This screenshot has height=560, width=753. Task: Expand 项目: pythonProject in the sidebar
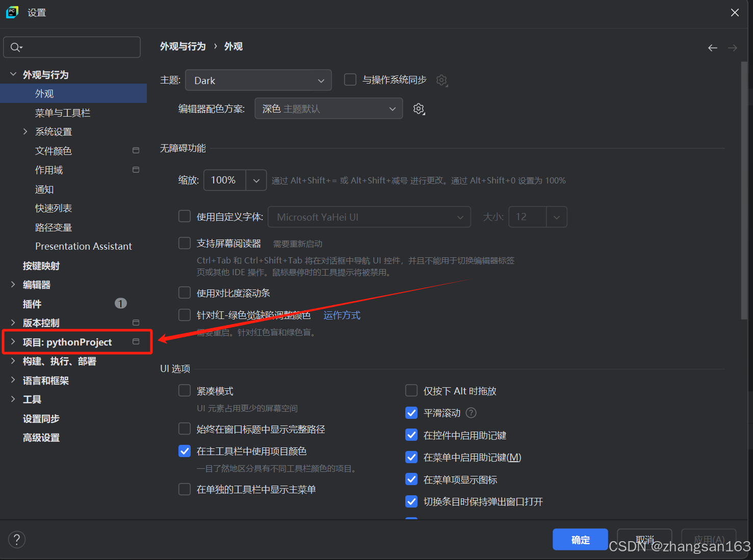(x=13, y=342)
